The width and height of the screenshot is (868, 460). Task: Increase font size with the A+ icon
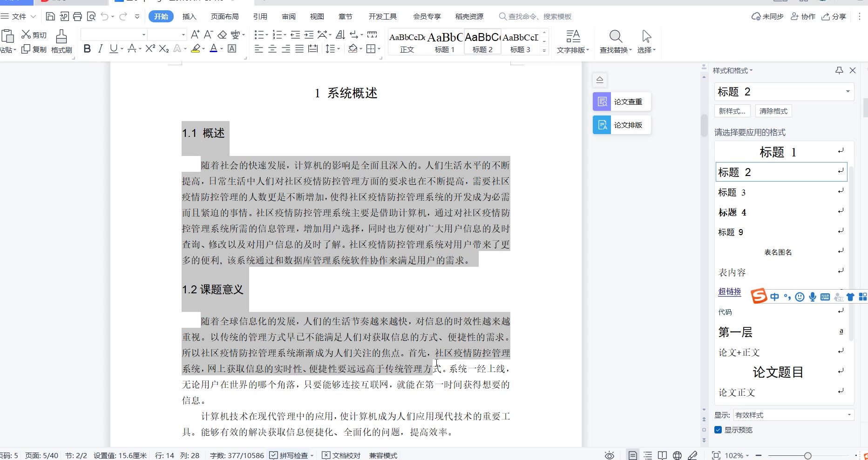tap(195, 34)
